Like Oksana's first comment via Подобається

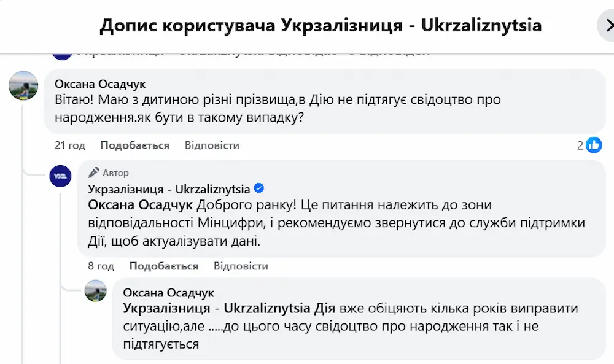[134, 145]
